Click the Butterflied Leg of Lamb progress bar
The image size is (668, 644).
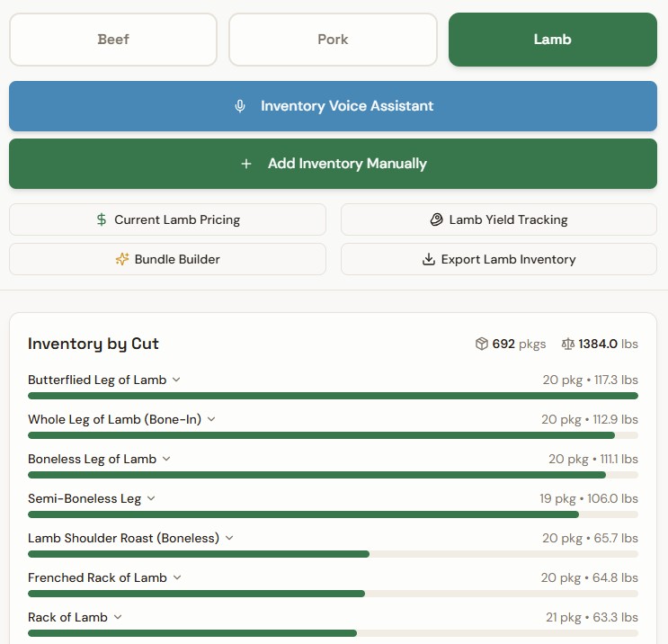(x=333, y=396)
